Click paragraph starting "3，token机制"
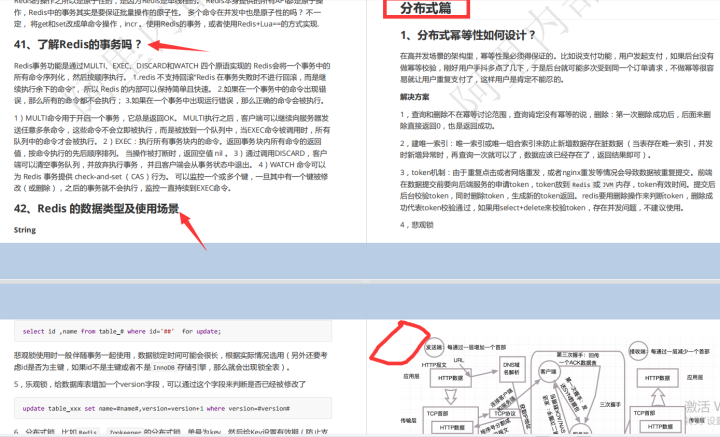 click(x=557, y=190)
